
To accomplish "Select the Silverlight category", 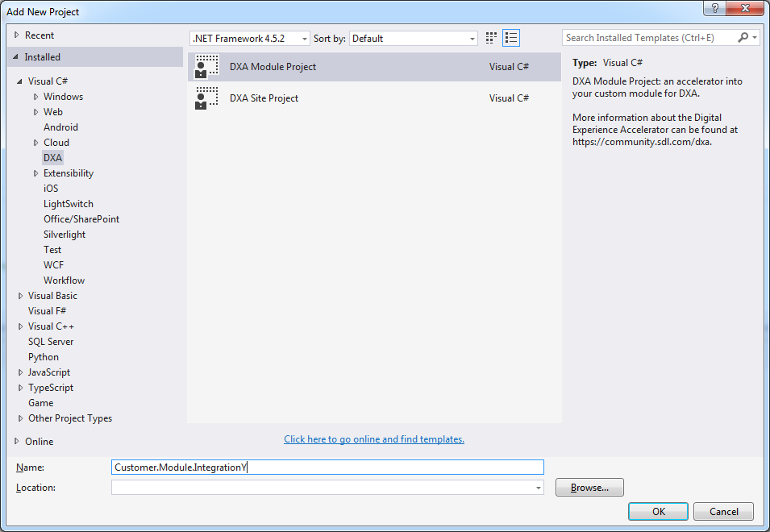I will tap(65, 235).
